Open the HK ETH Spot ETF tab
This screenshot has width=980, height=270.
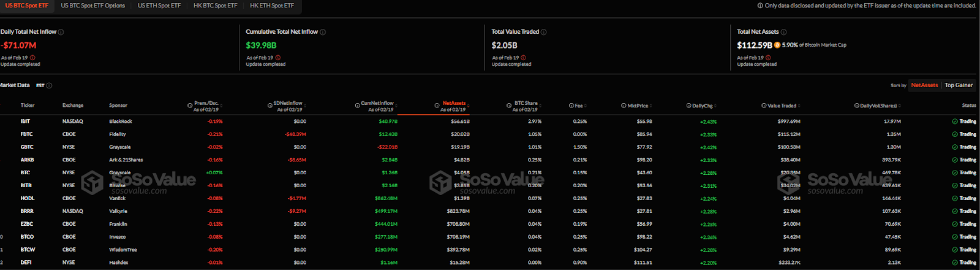pyautogui.click(x=272, y=6)
